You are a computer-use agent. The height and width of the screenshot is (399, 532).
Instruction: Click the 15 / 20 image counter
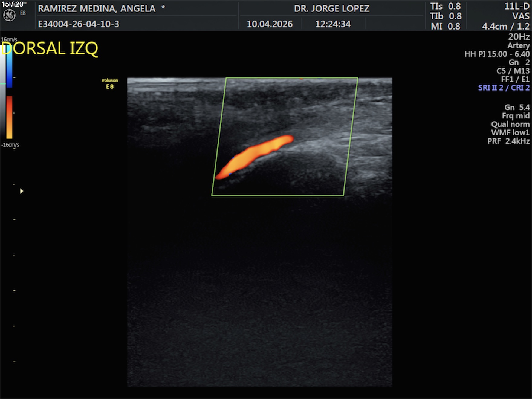[x=12, y=4]
